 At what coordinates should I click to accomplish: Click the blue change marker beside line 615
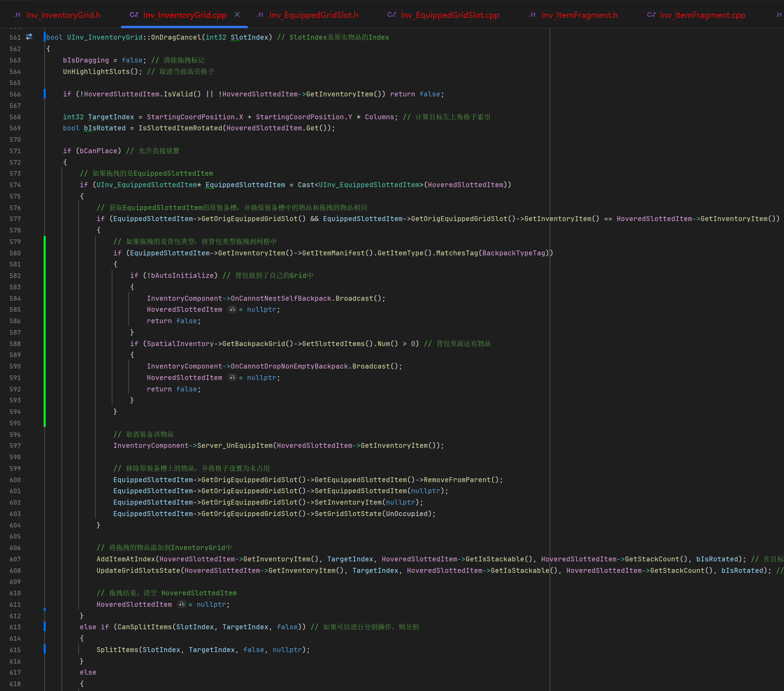(45, 649)
